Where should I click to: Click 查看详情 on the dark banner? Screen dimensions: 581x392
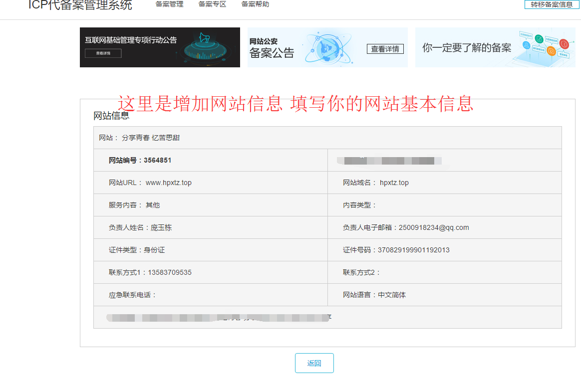click(x=103, y=53)
